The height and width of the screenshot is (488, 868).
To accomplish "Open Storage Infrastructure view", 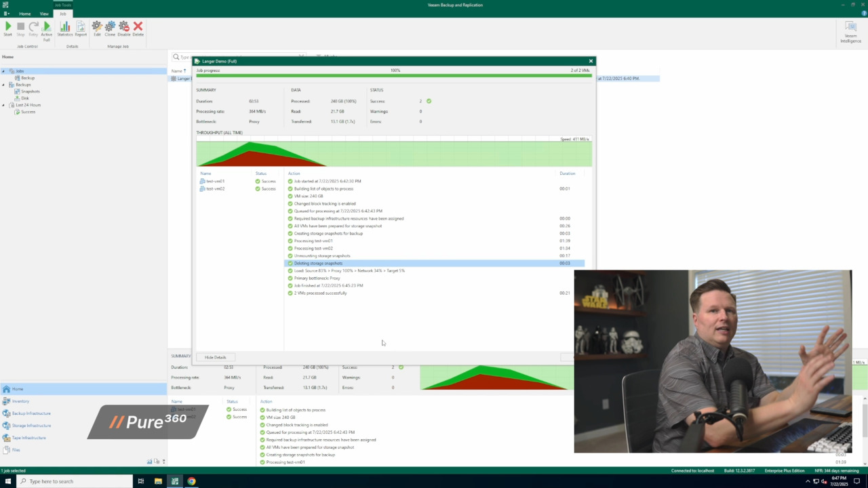I will click(x=31, y=426).
